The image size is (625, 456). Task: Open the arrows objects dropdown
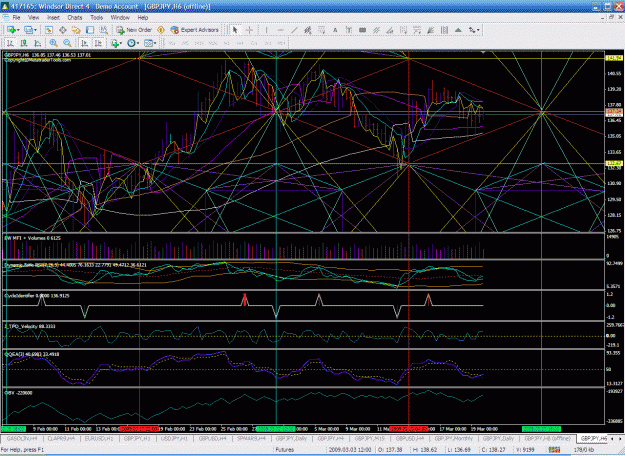(474, 30)
